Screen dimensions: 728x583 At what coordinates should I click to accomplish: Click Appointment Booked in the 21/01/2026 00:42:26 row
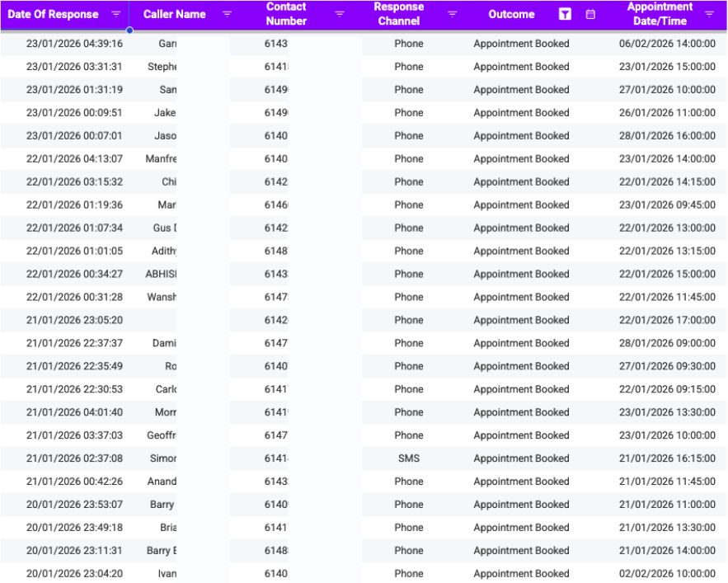tap(521, 482)
